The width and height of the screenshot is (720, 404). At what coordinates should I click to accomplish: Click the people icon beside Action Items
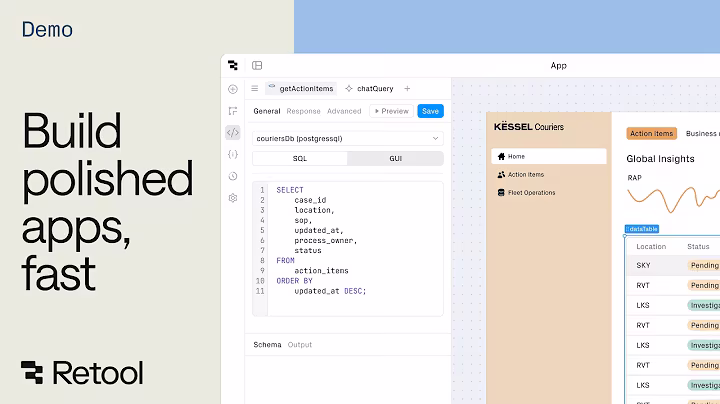[x=501, y=174]
